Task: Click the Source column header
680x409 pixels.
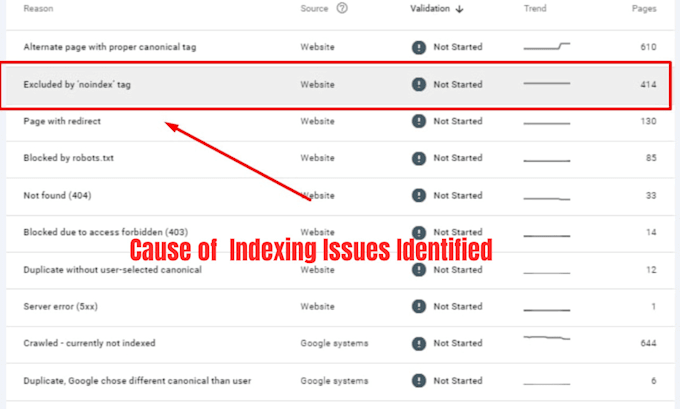Action: click(x=314, y=9)
